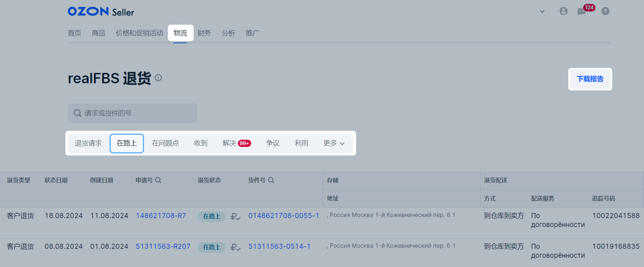Click the 地址 sub-column header

click(333, 198)
